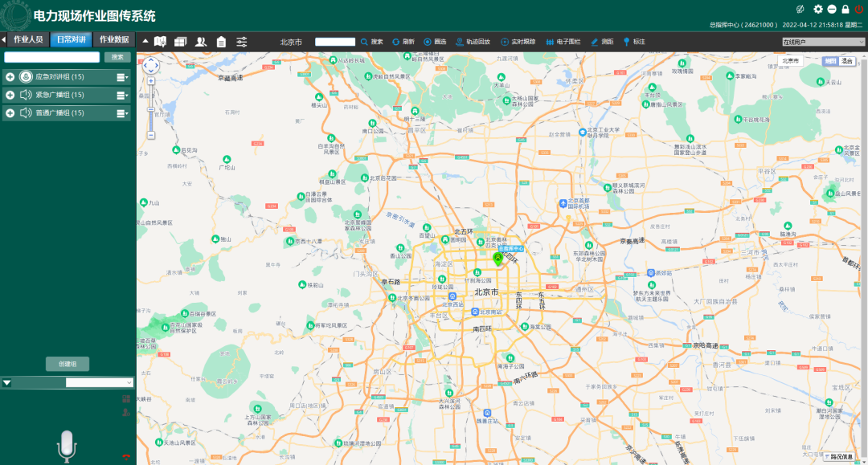Screen dimensions: 868x465
Task: Expand the 紧急广播组 (15) group
Action: (x=10, y=95)
